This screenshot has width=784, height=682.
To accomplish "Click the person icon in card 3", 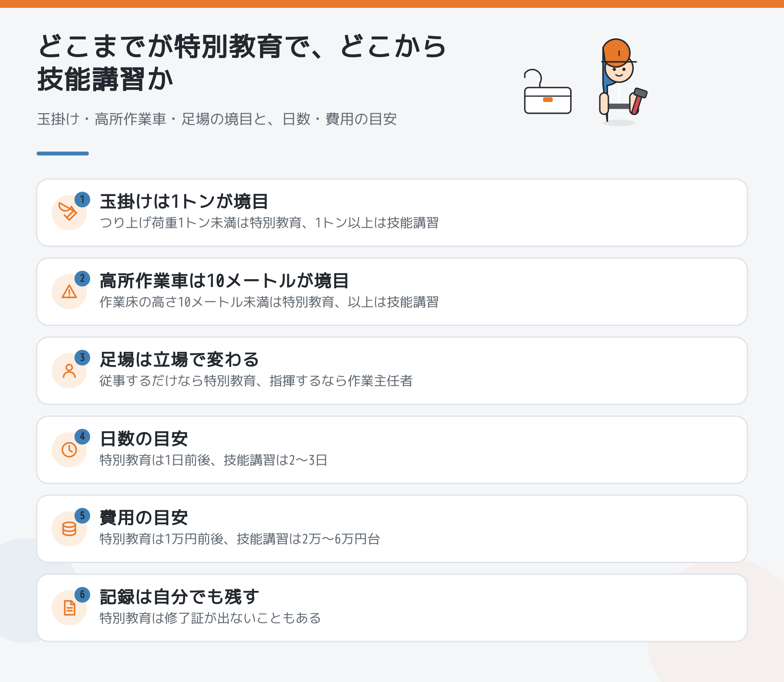I will (69, 371).
